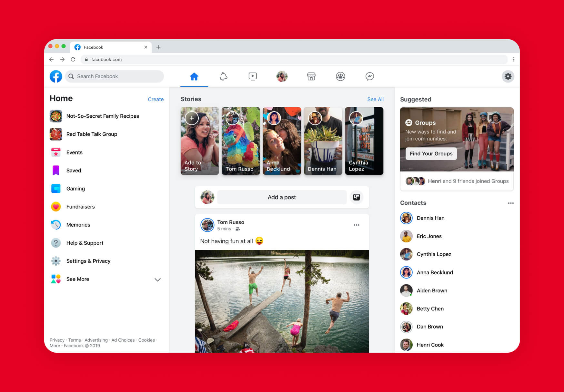Screen dimensions: 564x392
Task: Open the settings gear at top right
Action: [508, 76]
